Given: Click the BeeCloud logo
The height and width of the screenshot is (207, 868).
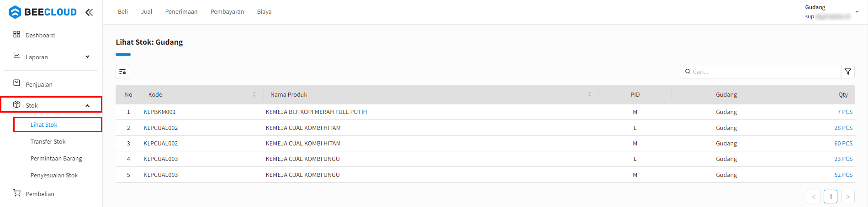Looking at the screenshot, I should 43,12.
